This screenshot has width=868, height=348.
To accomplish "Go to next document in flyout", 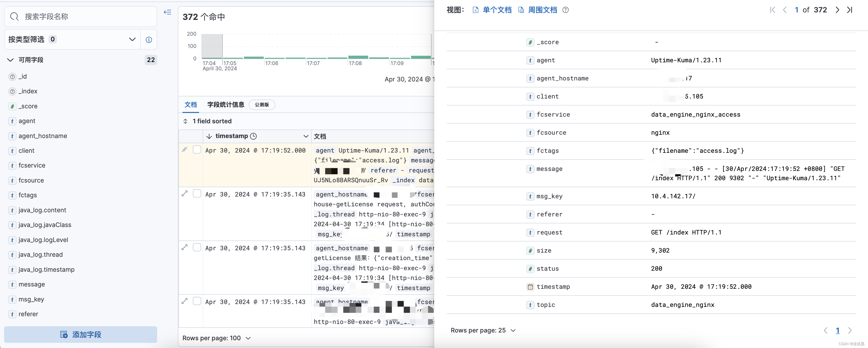I will tap(837, 10).
